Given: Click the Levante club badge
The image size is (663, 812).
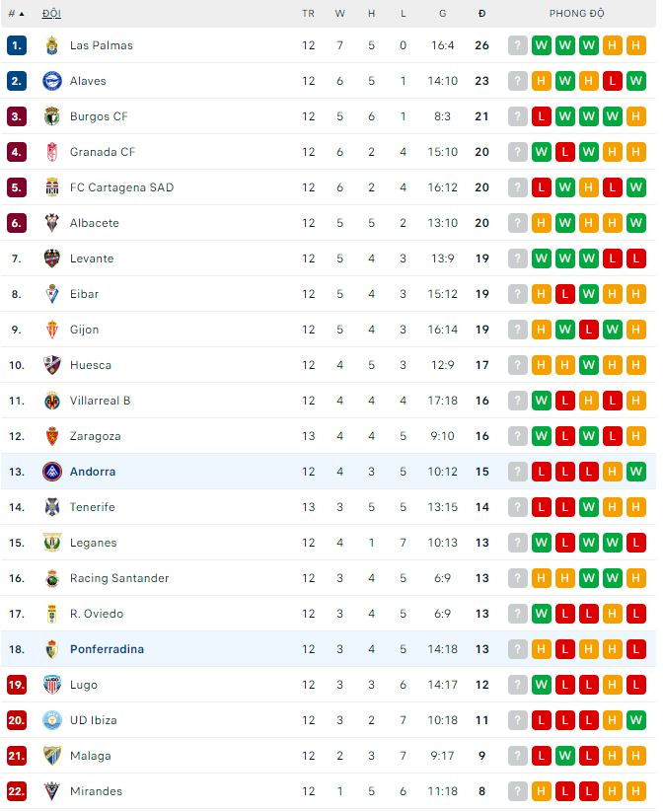Looking at the screenshot, I should [52, 258].
